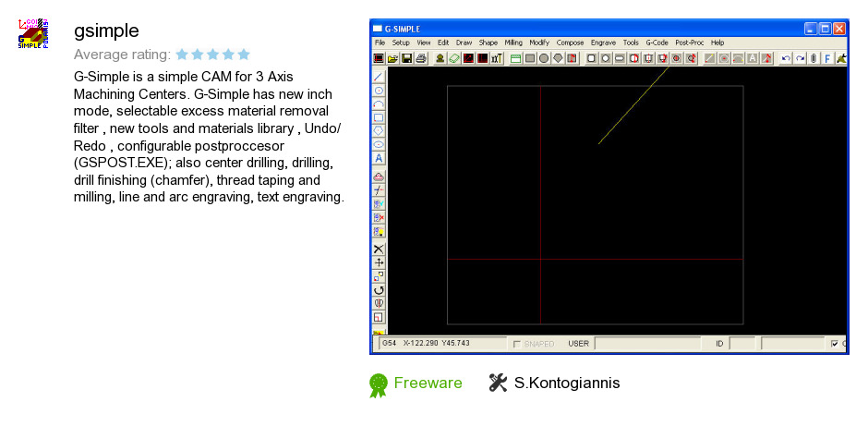
Task: Click the New file icon in G-SIMPLE toolbar
Action: (380, 58)
